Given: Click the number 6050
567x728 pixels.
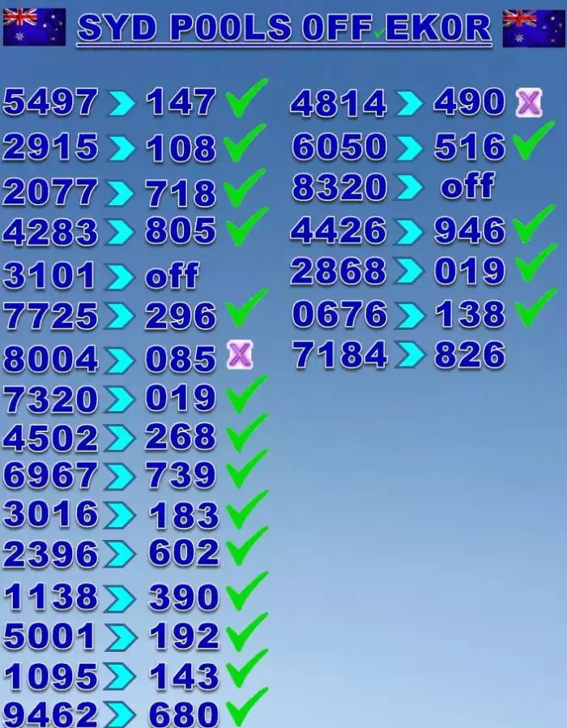Looking at the screenshot, I should 339,146.
